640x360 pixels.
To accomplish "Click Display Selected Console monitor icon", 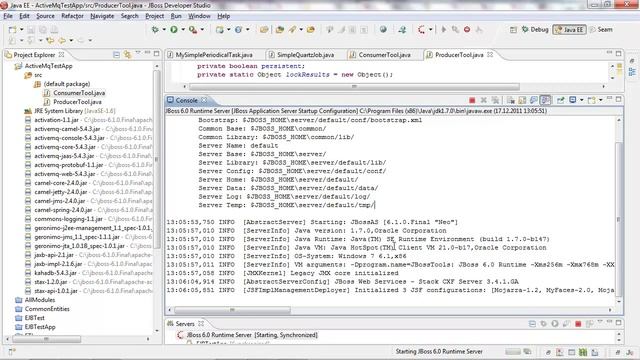I will click(x=572, y=100).
